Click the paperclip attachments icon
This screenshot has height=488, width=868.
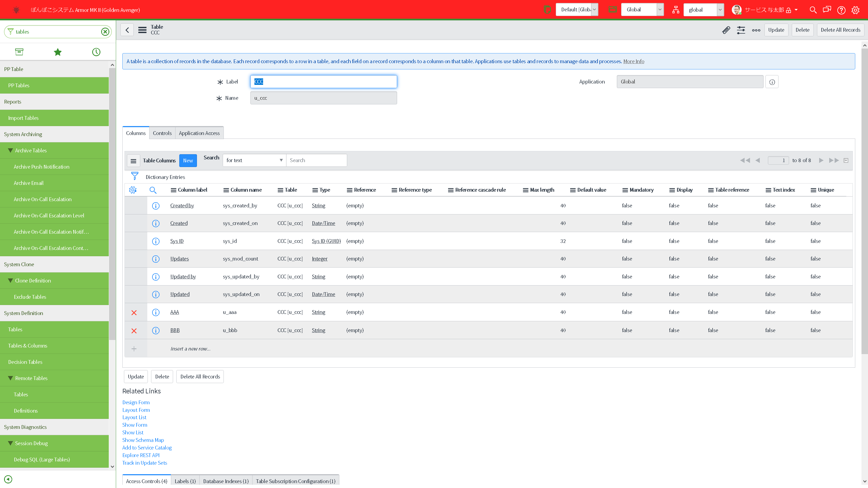point(726,30)
